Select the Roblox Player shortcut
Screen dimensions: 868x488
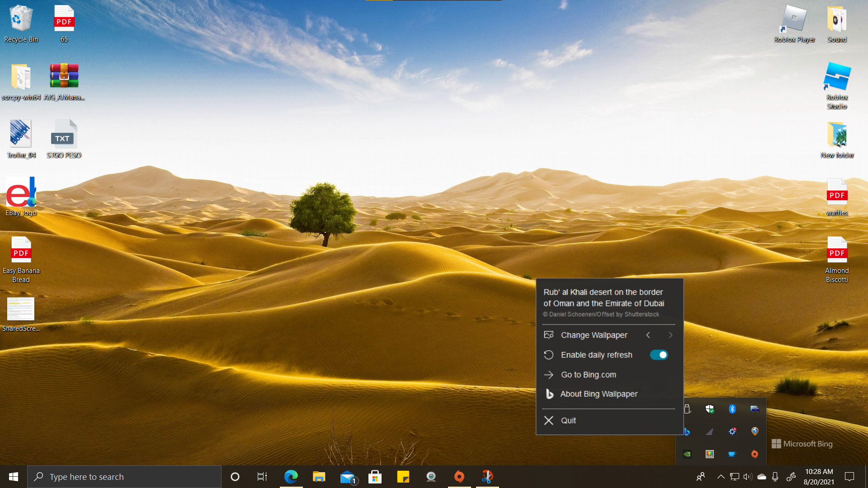pyautogui.click(x=794, y=24)
